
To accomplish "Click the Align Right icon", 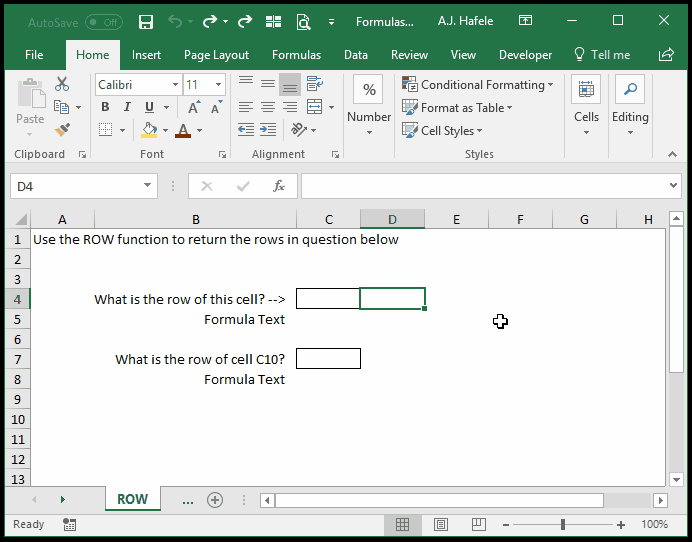I will 290,107.
